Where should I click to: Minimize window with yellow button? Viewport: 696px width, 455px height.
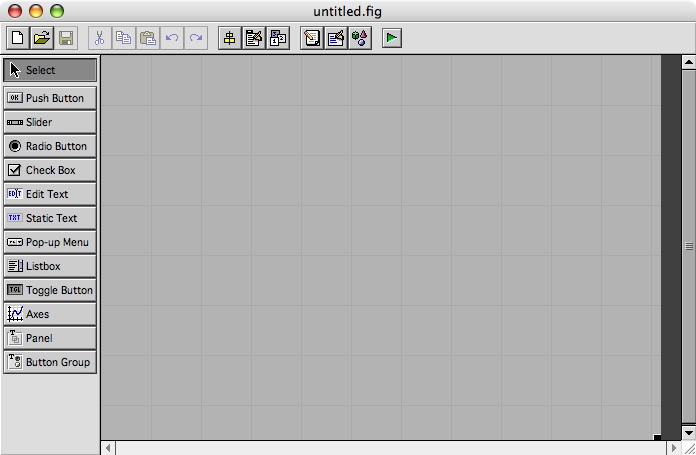pos(36,11)
